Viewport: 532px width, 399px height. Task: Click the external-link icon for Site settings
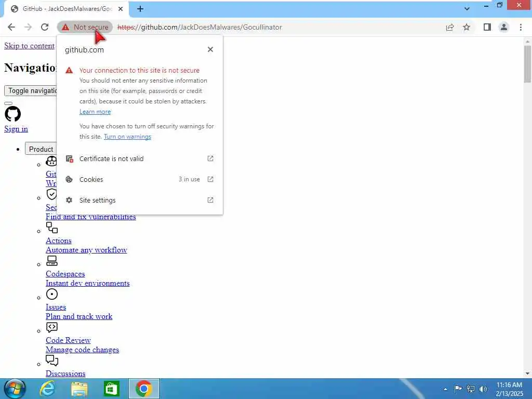pyautogui.click(x=210, y=200)
